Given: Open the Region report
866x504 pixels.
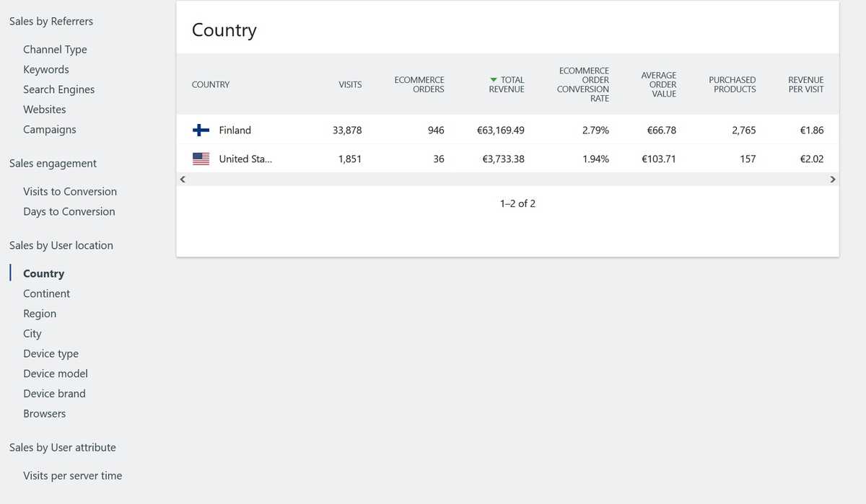Looking at the screenshot, I should [40, 314].
